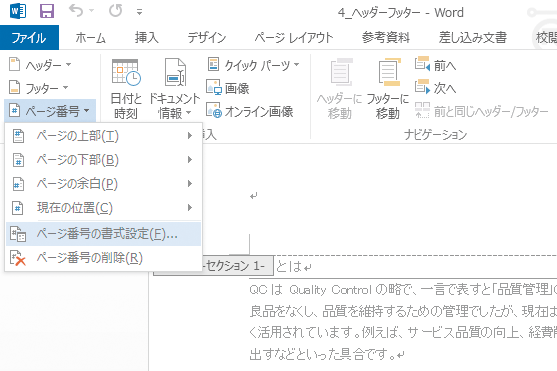Open the undo history dropdown arrow
Image resolution: width=557 pixels, height=371 pixels.
point(91,11)
